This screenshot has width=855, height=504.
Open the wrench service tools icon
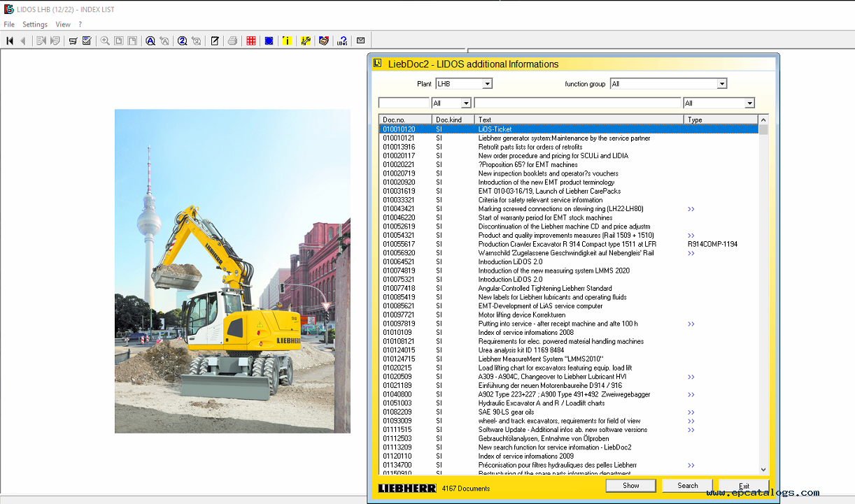305,41
